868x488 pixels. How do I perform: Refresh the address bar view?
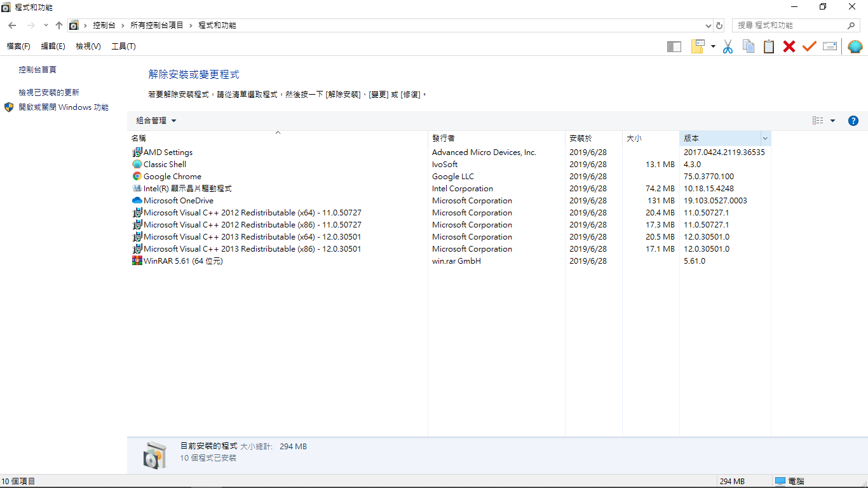tap(719, 25)
